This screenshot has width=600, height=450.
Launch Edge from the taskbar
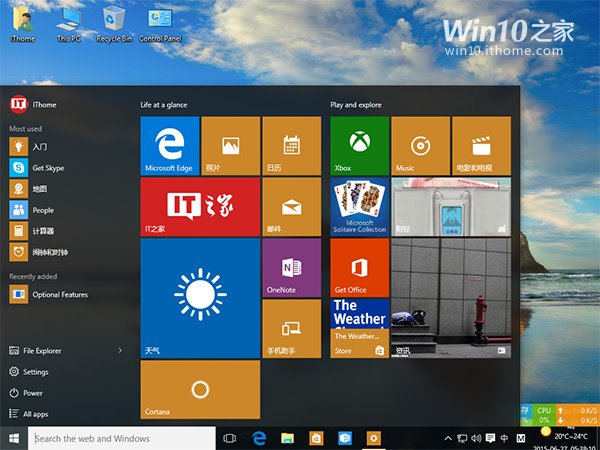[259, 438]
